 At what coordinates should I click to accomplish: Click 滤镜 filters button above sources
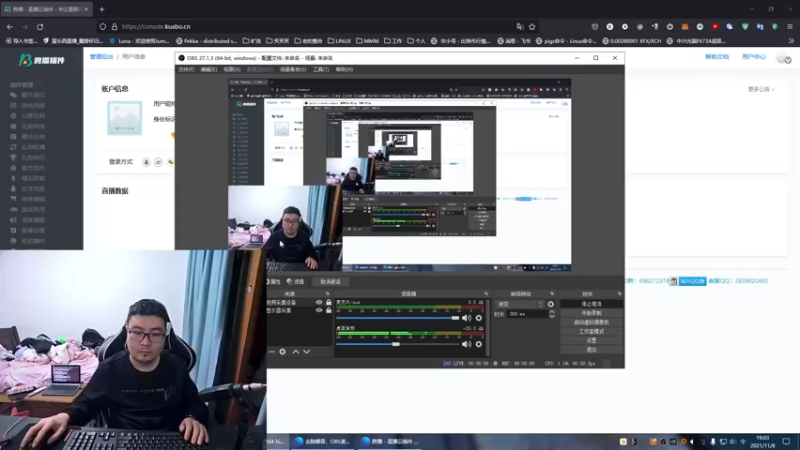coord(295,282)
